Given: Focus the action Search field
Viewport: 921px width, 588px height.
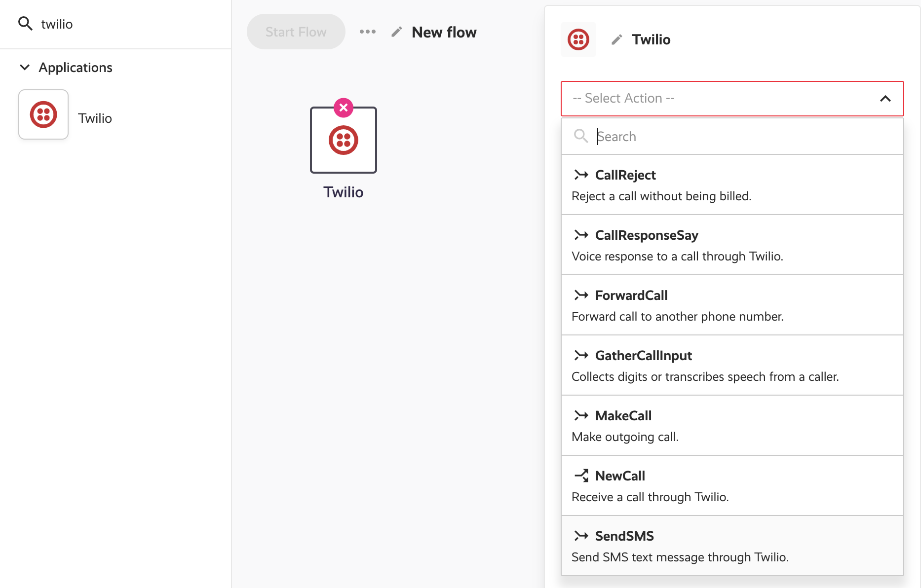Looking at the screenshot, I should pyautogui.click(x=740, y=136).
